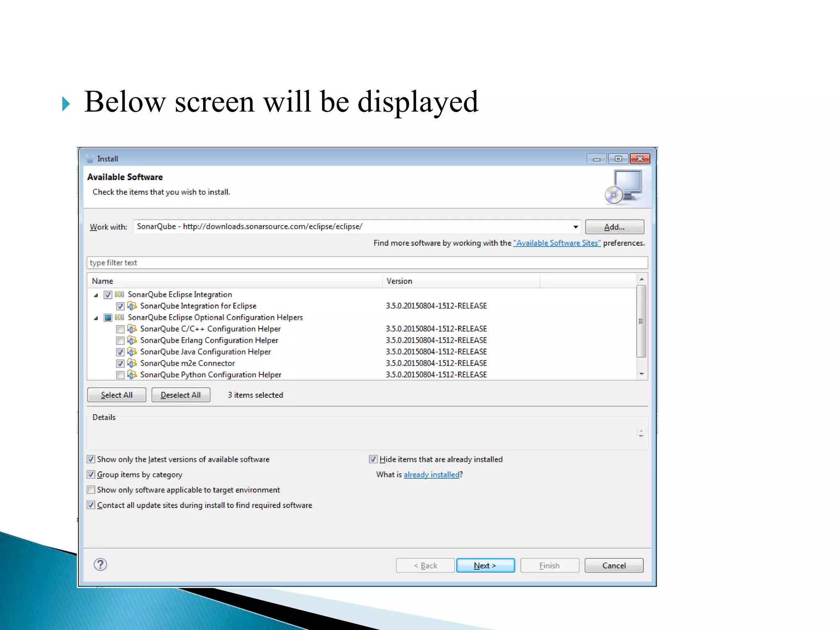Click the Erlang Configuration Helper plugin icon
Image resolution: width=840 pixels, height=630 pixels.
(132, 340)
